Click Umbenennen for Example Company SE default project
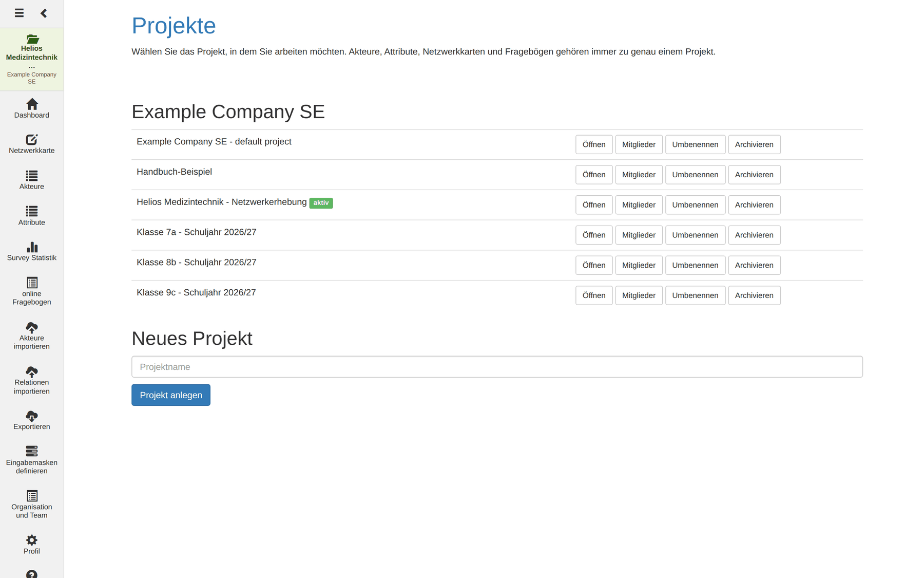 pos(695,144)
